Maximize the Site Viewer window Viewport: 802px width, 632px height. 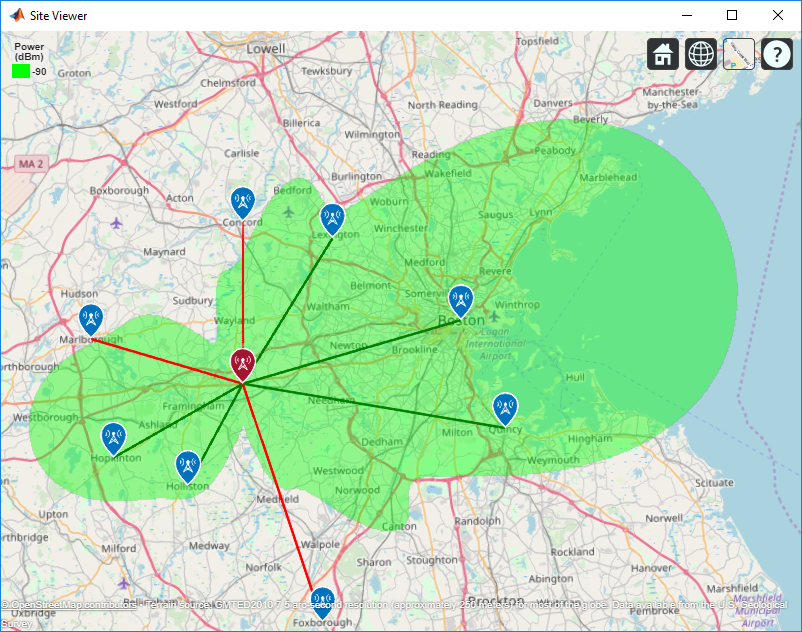732,15
